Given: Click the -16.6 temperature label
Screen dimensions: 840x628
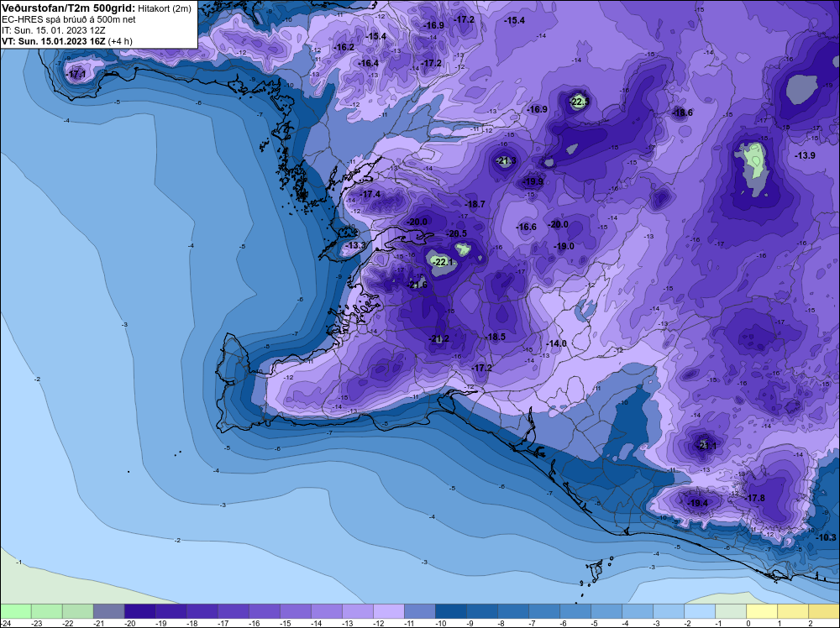Looking at the screenshot, I should click(526, 227).
